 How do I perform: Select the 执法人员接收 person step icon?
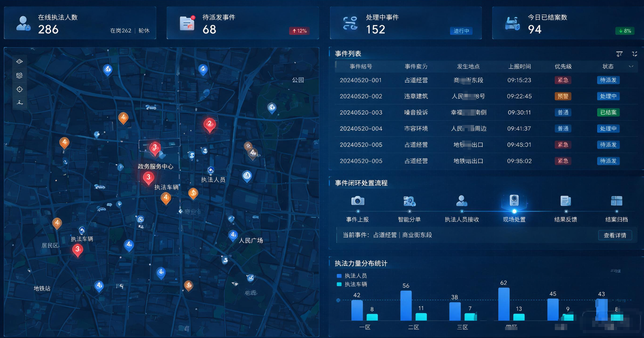click(461, 201)
